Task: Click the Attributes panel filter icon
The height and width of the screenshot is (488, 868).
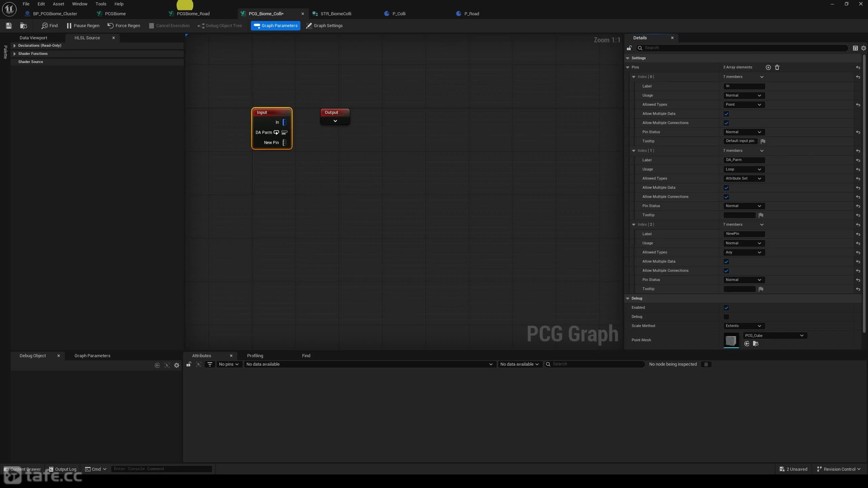Action: [210, 364]
